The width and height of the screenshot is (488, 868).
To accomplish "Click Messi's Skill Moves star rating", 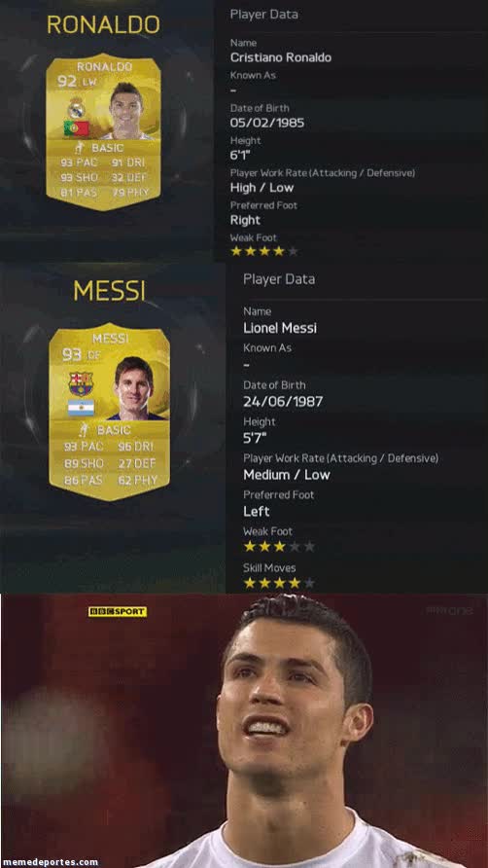I will pos(279,583).
